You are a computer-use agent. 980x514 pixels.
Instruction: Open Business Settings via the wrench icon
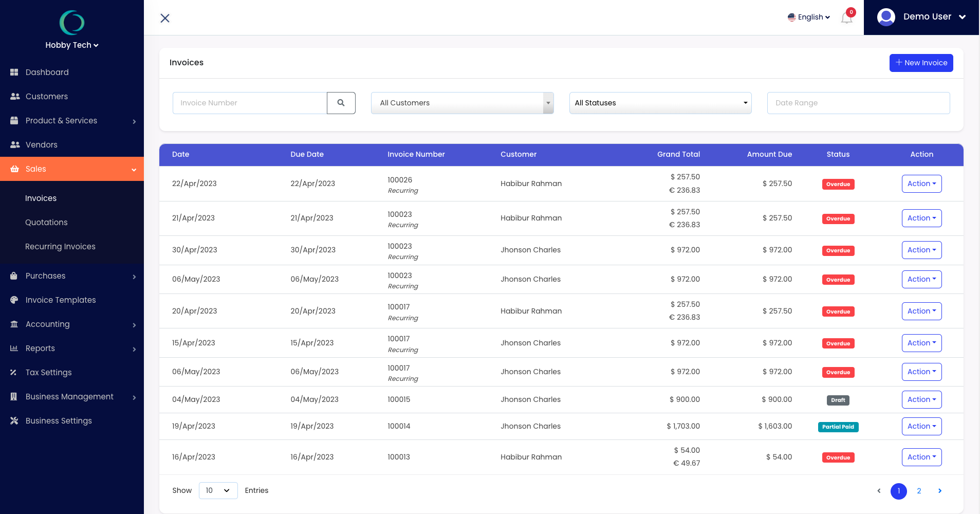14,420
